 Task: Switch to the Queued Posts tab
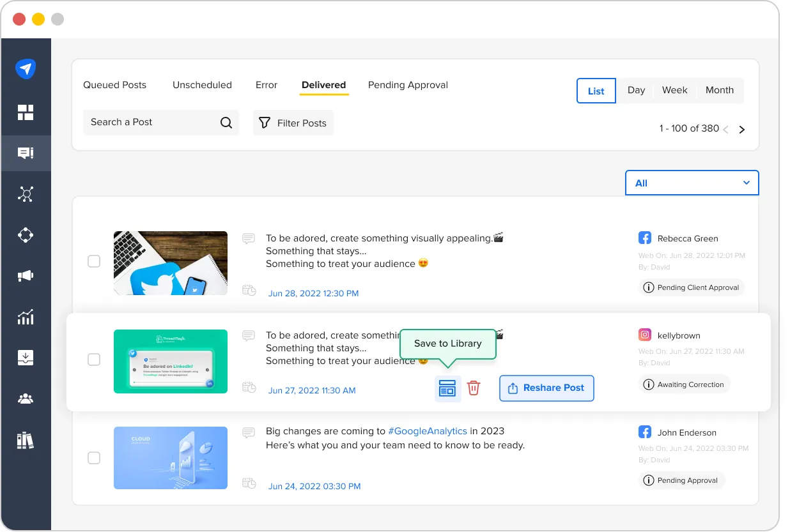click(114, 85)
